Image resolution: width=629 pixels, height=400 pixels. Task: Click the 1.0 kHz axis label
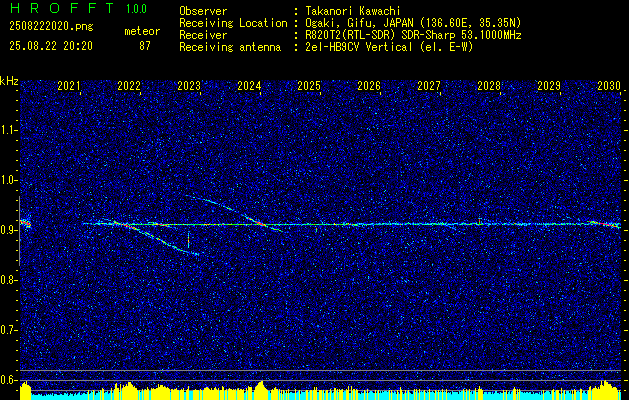(9, 180)
